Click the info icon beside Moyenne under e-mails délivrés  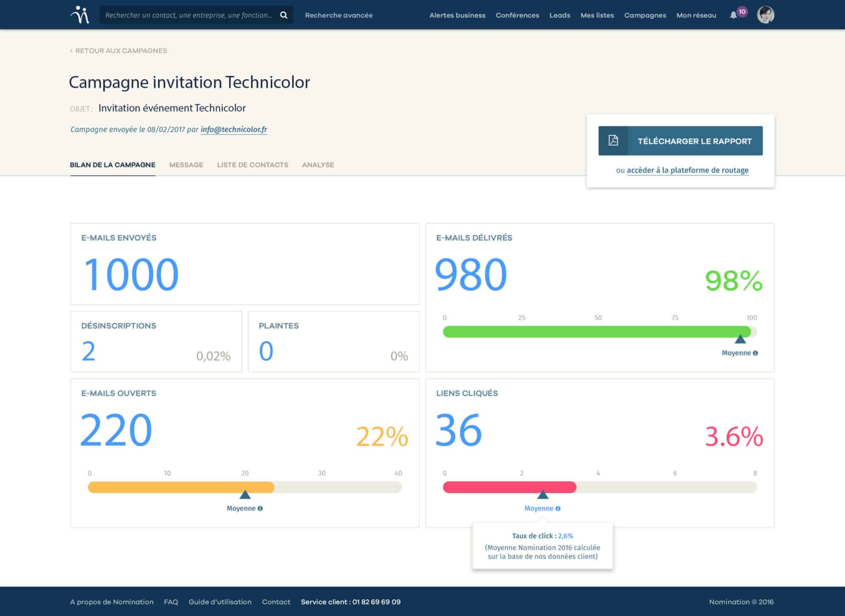[x=755, y=353]
